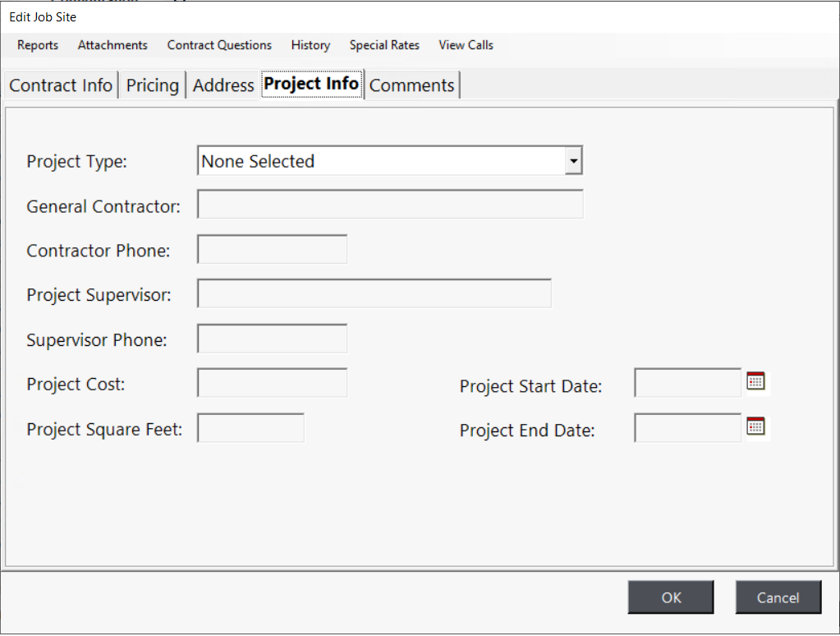Click the Project Square Feet field
840x636 pixels.
250,427
